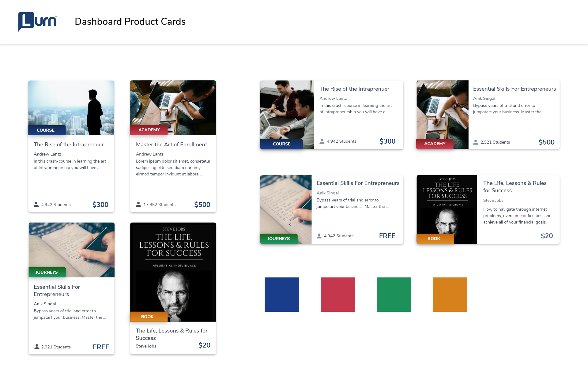
Task: Open skyline thumbnail of Intraprenuer course
Action: pyautogui.click(x=71, y=108)
